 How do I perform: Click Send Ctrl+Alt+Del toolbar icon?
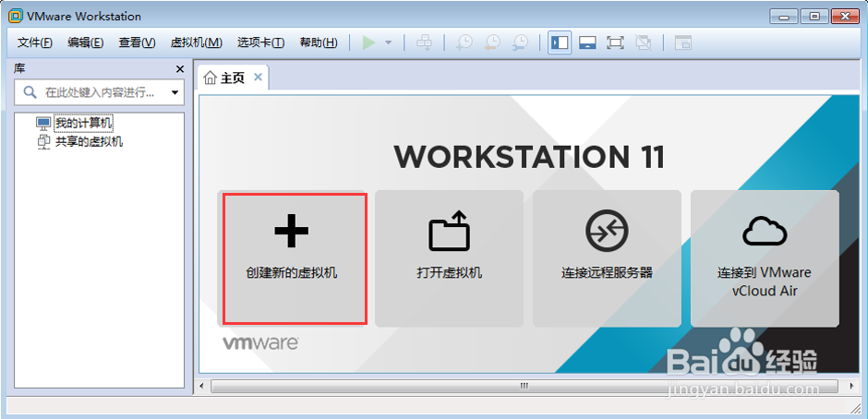424,42
